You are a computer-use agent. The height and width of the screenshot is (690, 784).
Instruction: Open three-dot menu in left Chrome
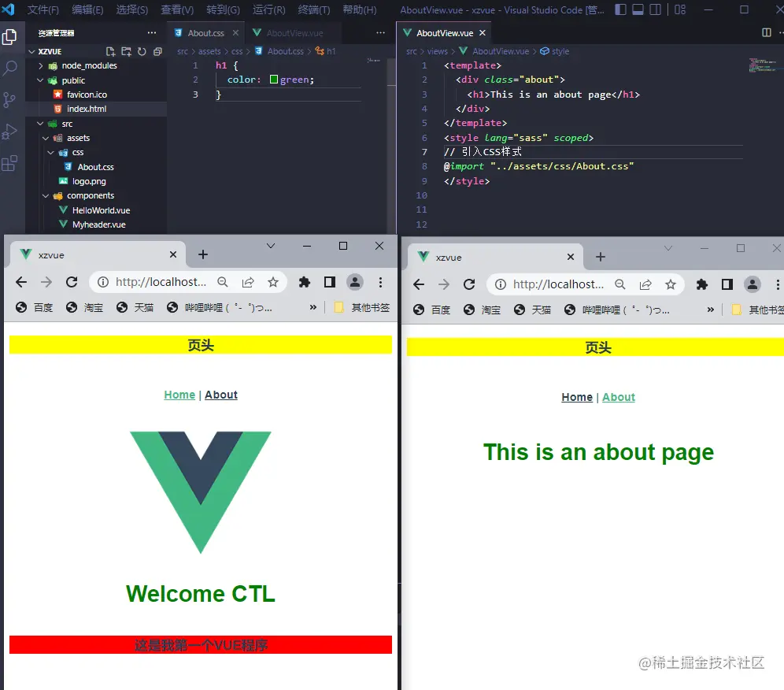point(380,282)
